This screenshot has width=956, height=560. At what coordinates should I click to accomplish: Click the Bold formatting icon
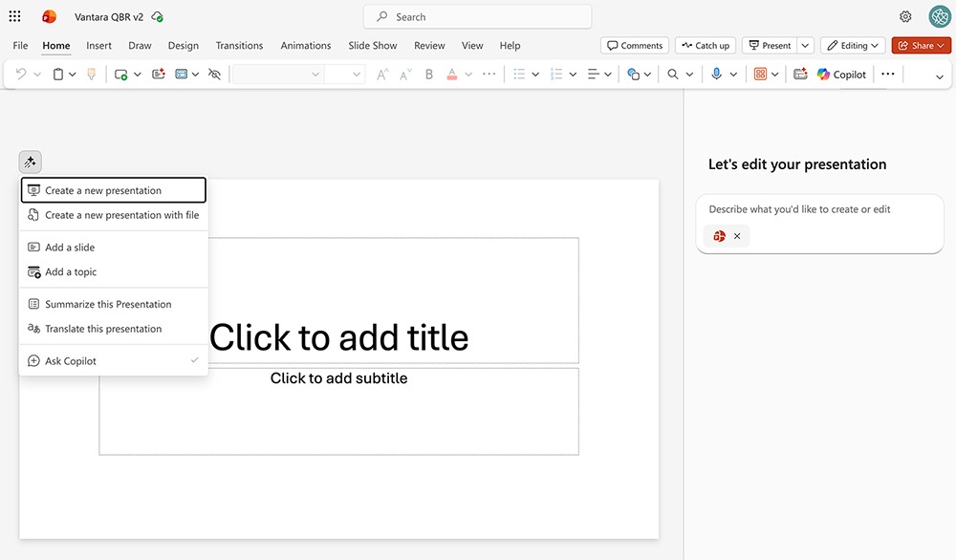[428, 75]
